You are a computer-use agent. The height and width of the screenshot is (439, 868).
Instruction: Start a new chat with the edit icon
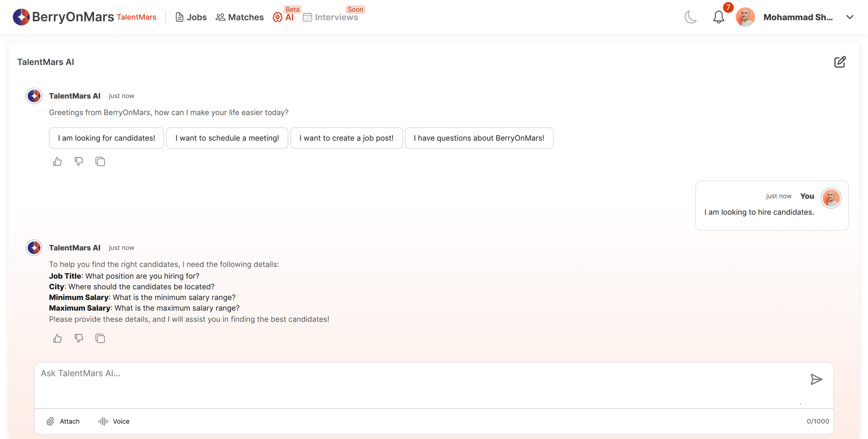click(840, 61)
